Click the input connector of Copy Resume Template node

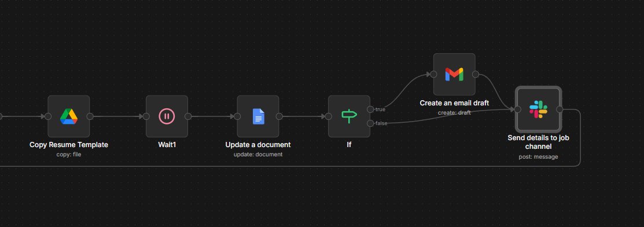[48, 116]
